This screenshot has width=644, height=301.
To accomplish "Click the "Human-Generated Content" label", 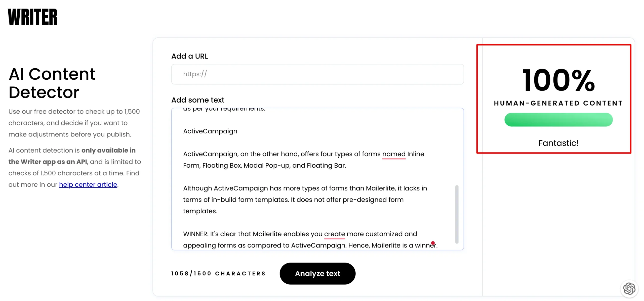I will tap(558, 103).
